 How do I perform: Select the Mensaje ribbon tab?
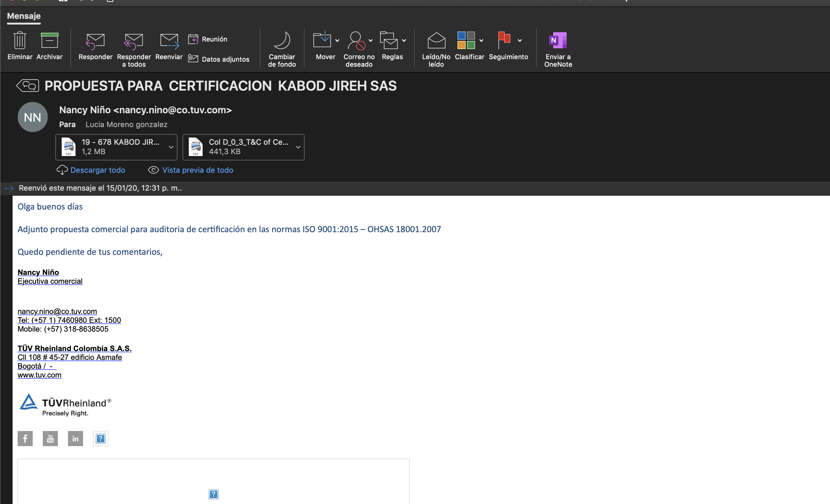tap(24, 16)
